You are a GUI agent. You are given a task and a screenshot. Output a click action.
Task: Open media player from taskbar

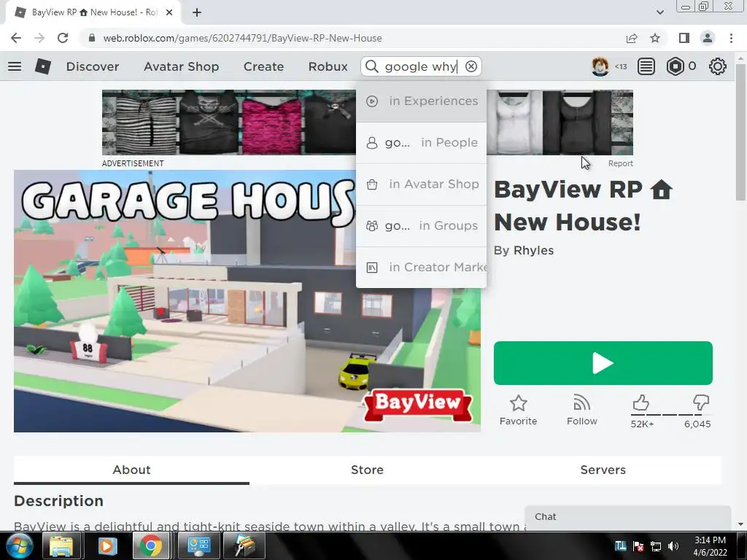[x=107, y=545]
